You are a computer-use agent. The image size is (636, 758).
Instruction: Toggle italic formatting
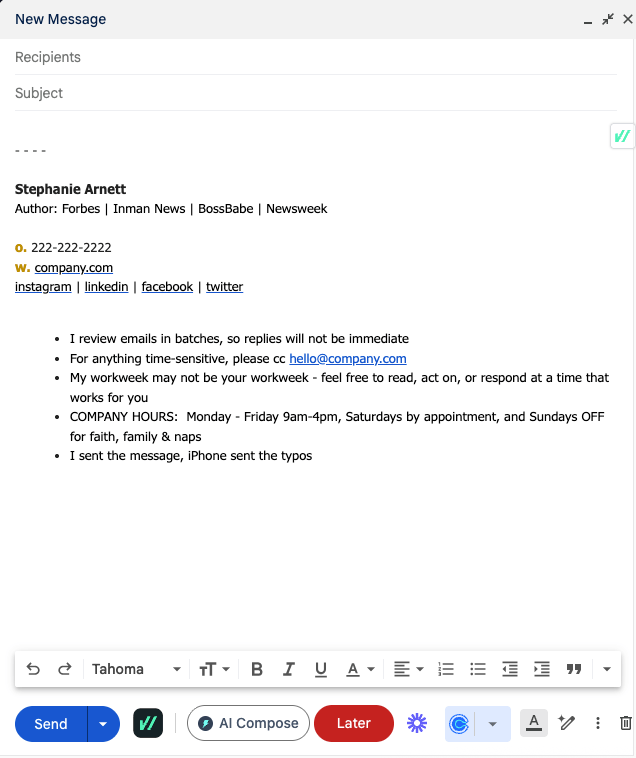click(289, 669)
